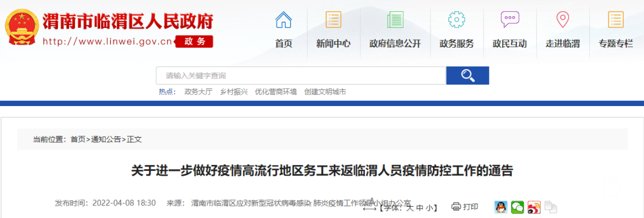The image size is (644, 218).
Task: Open the 新闻中心 list icon
Action: tap(333, 19)
